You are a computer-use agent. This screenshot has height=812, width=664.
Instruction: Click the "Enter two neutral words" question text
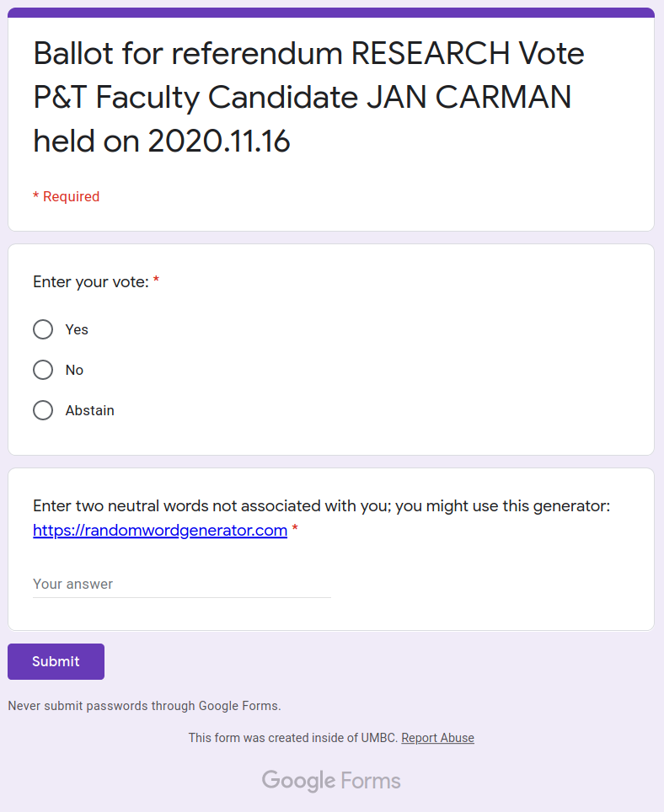pos(321,506)
